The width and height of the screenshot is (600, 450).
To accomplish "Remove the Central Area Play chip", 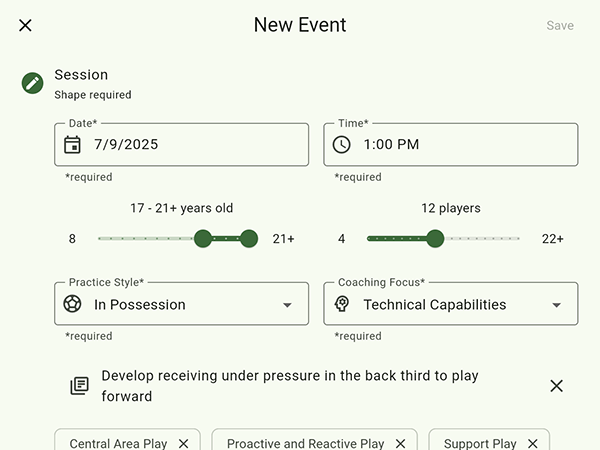I will coord(183,443).
